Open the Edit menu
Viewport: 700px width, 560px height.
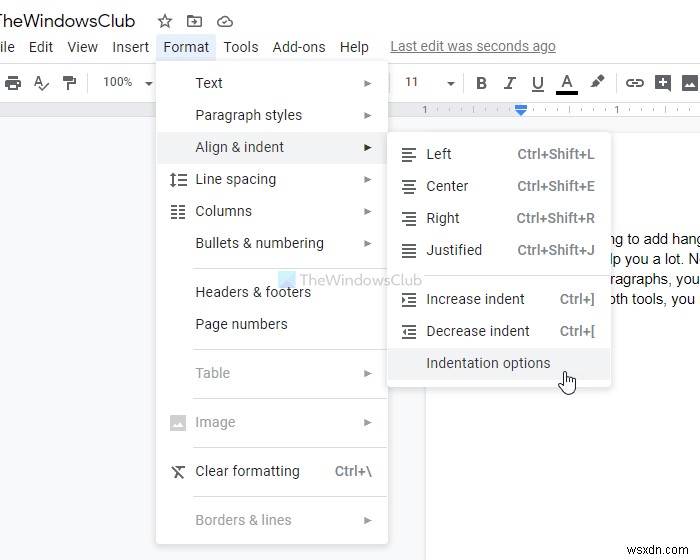click(x=41, y=47)
